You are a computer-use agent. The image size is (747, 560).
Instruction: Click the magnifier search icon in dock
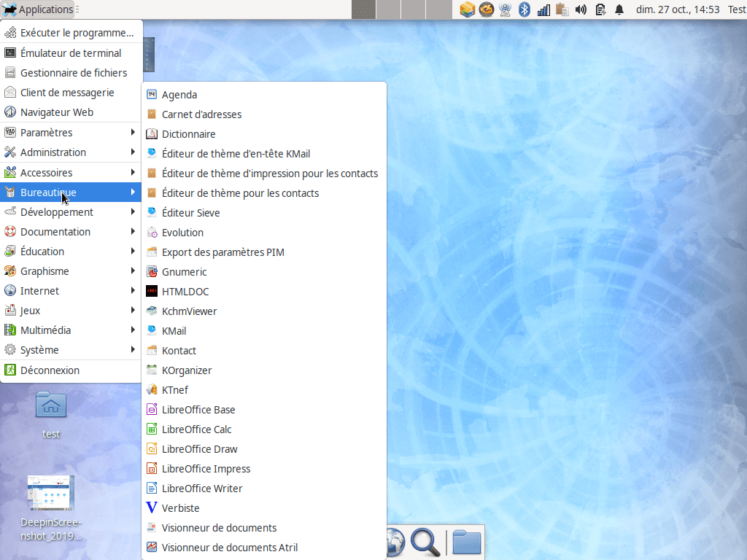[425, 542]
